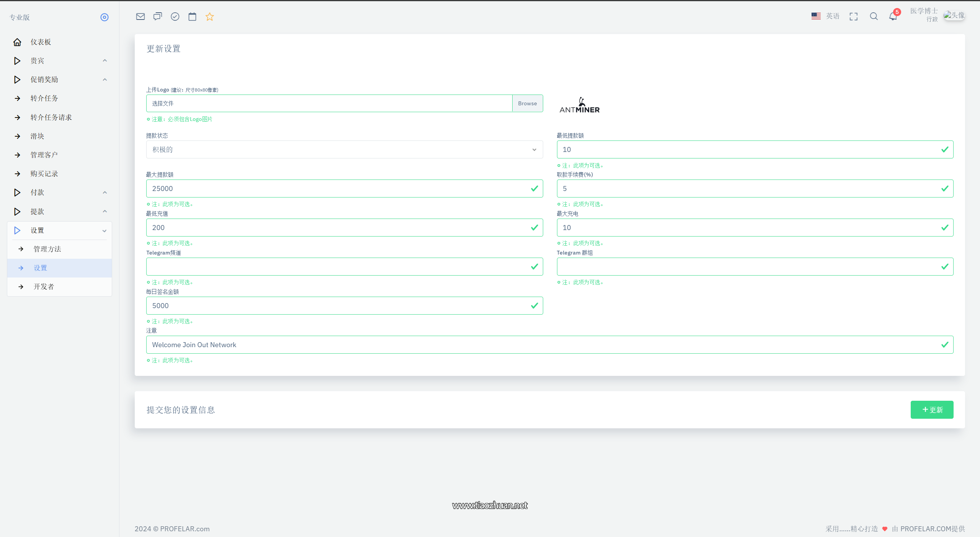Open the search magnifier icon
The height and width of the screenshot is (537, 980).
pyautogui.click(x=874, y=16)
